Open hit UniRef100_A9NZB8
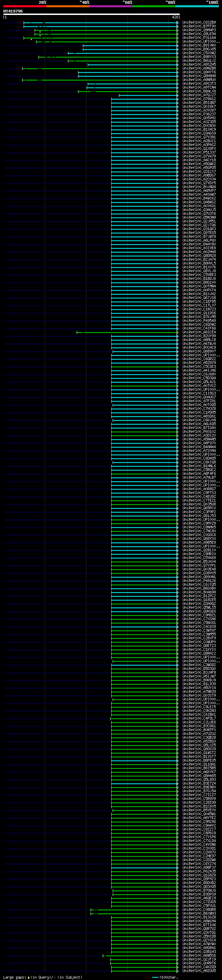The height and width of the screenshot is (980, 222). [x=199, y=68]
